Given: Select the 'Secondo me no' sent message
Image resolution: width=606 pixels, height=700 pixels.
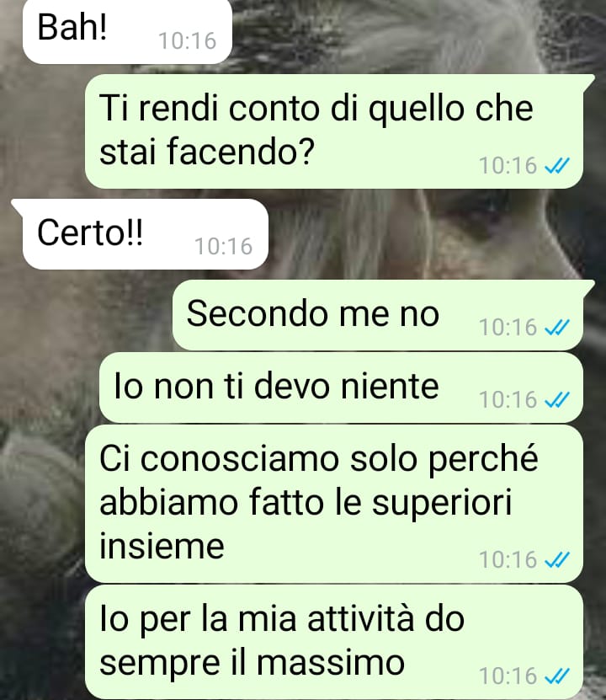Looking at the screenshot, I should (x=383, y=315).
